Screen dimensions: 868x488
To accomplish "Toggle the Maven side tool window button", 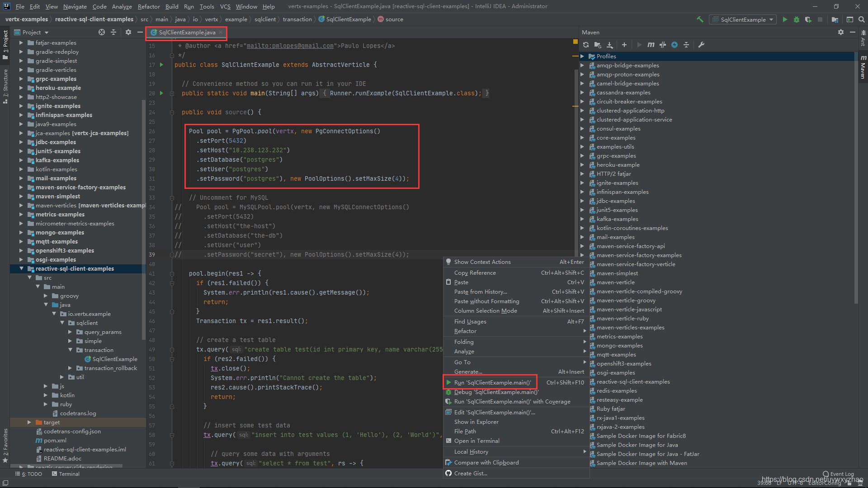I will (x=863, y=67).
